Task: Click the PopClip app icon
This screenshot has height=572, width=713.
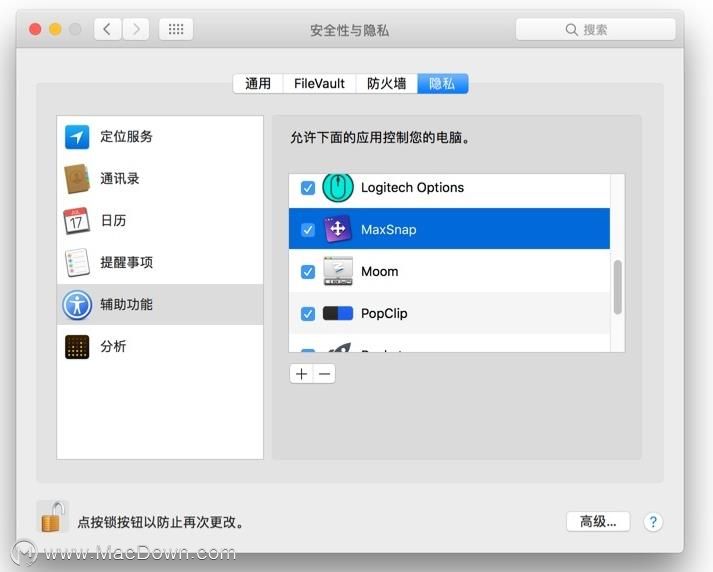Action: pos(338,313)
